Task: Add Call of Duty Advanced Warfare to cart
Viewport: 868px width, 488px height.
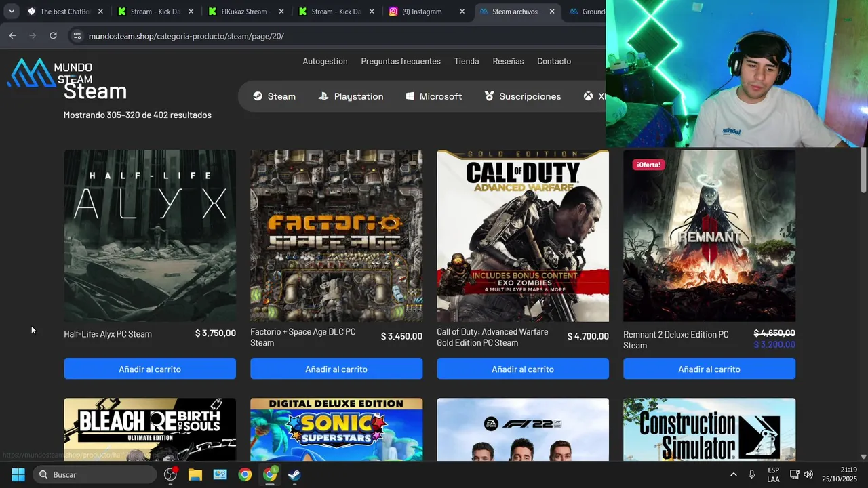Action: tap(523, 369)
